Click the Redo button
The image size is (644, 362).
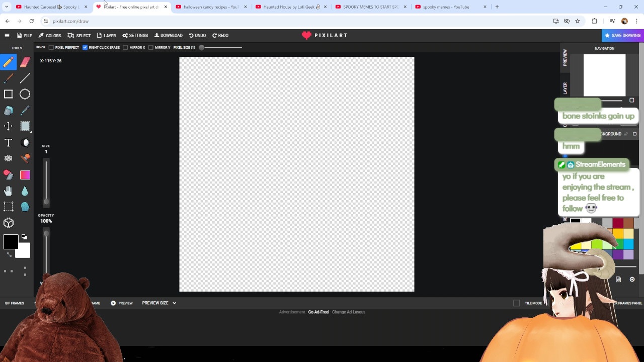[220, 35]
